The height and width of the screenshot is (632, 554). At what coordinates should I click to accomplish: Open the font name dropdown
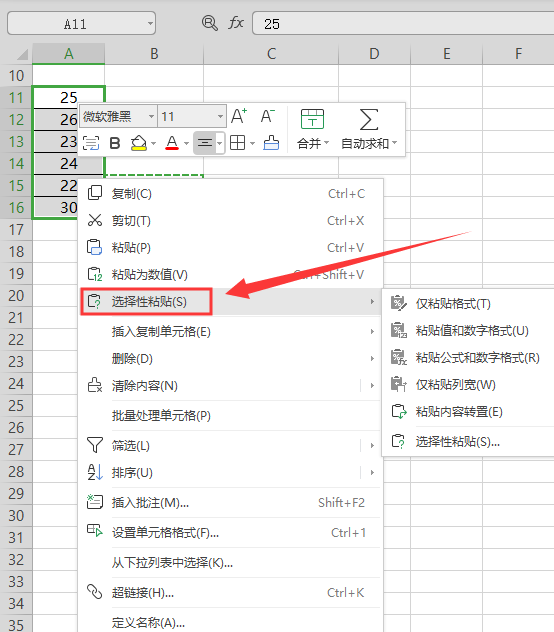click(151, 117)
